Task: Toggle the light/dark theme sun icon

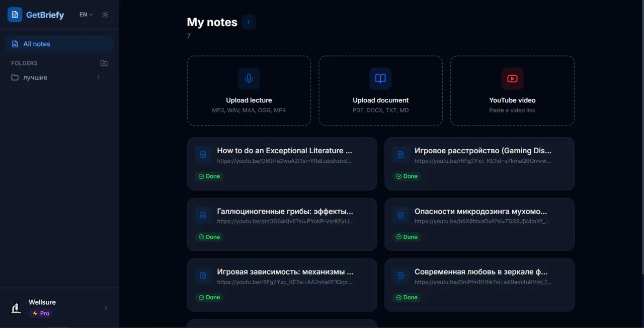Action: pos(105,15)
